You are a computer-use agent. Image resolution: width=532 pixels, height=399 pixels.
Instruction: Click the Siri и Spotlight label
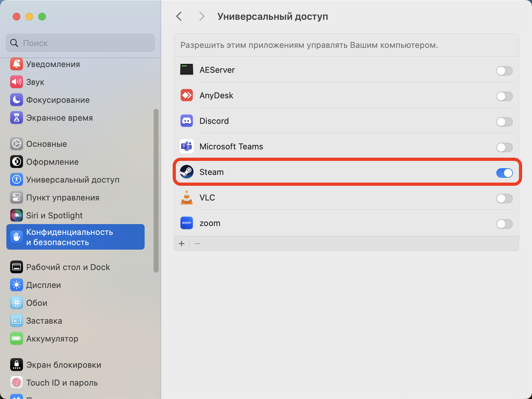tap(55, 215)
